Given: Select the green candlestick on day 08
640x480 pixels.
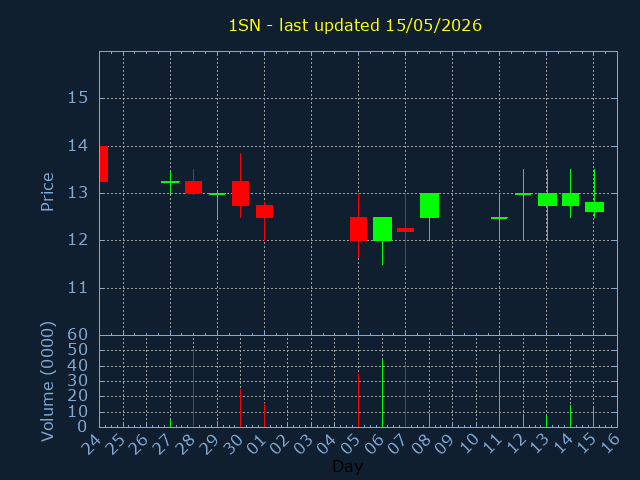Looking at the screenshot, I should tap(429, 205).
